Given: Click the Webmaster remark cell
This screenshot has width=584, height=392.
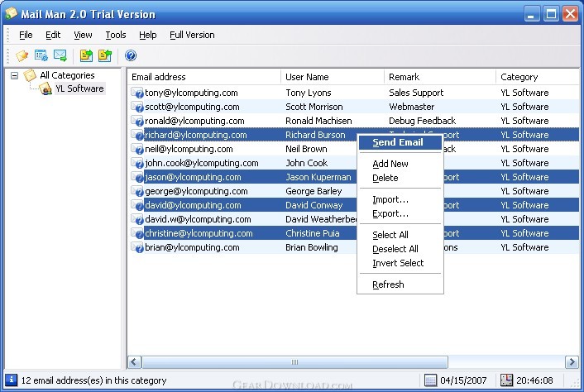Looking at the screenshot, I should (x=412, y=107).
